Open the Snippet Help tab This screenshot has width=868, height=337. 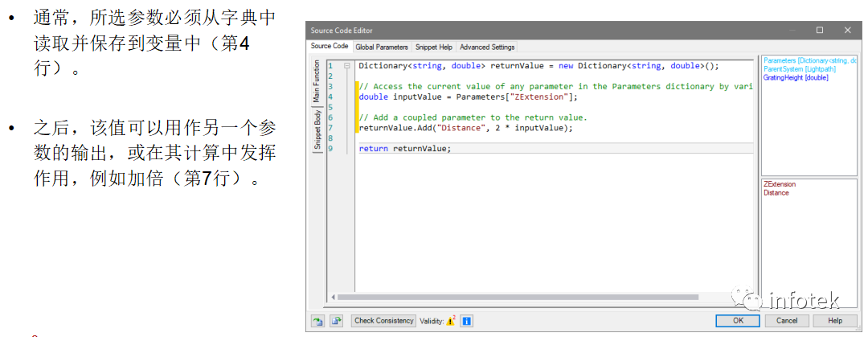click(x=434, y=47)
